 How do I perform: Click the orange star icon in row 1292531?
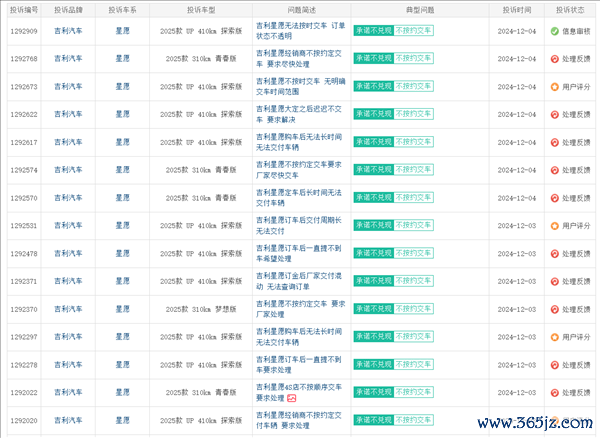point(554,226)
